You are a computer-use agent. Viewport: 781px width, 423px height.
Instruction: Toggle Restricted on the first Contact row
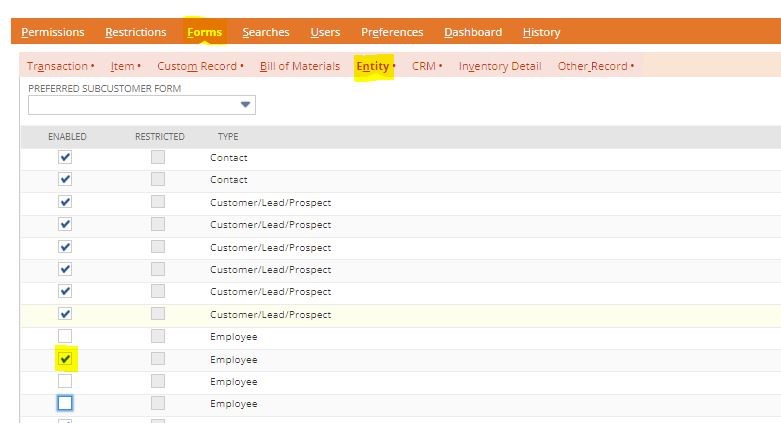point(158,157)
